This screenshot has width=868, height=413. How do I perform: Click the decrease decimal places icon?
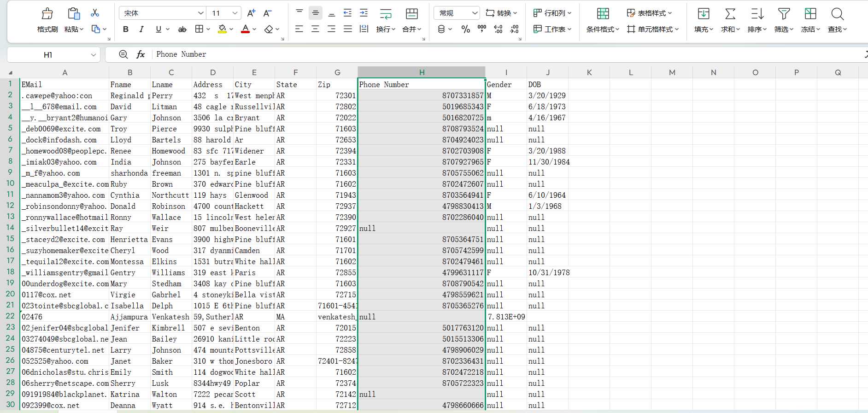point(515,29)
